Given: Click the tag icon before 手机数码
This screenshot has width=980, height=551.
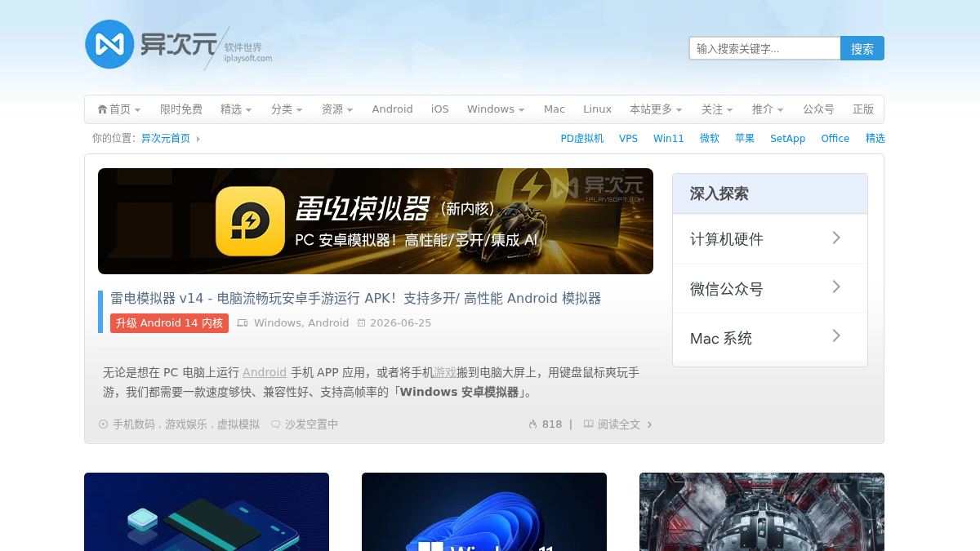Looking at the screenshot, I should 103,424.
